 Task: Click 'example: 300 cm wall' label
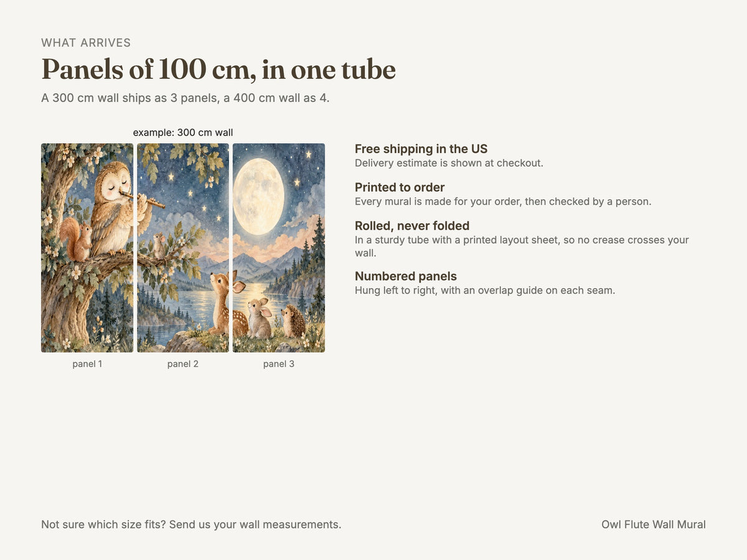[183, 133]
